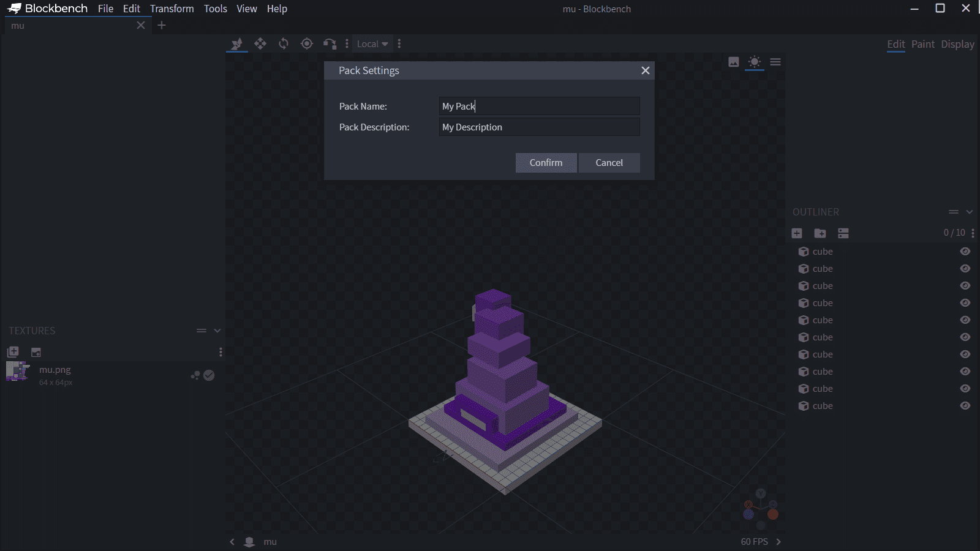Open the Transform menu
Image resolution: width=980 pixels, height=551 pixels.
pos(171,9)
